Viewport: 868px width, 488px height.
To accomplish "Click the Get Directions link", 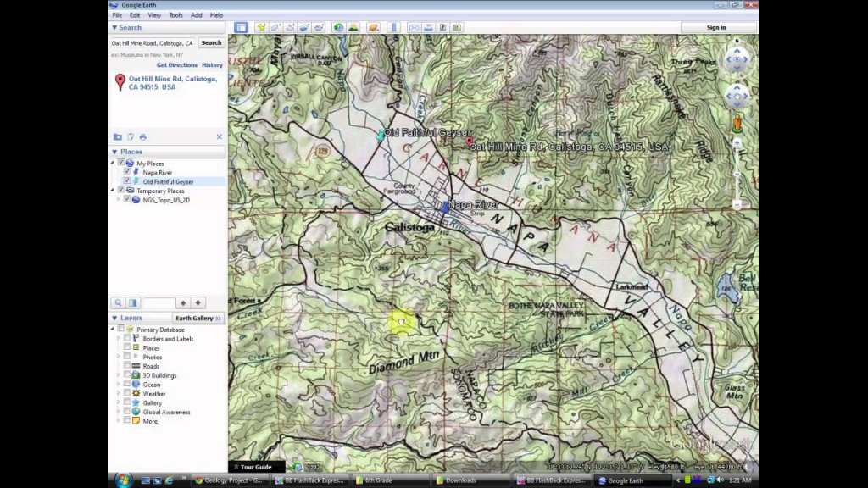I will 176,65.
